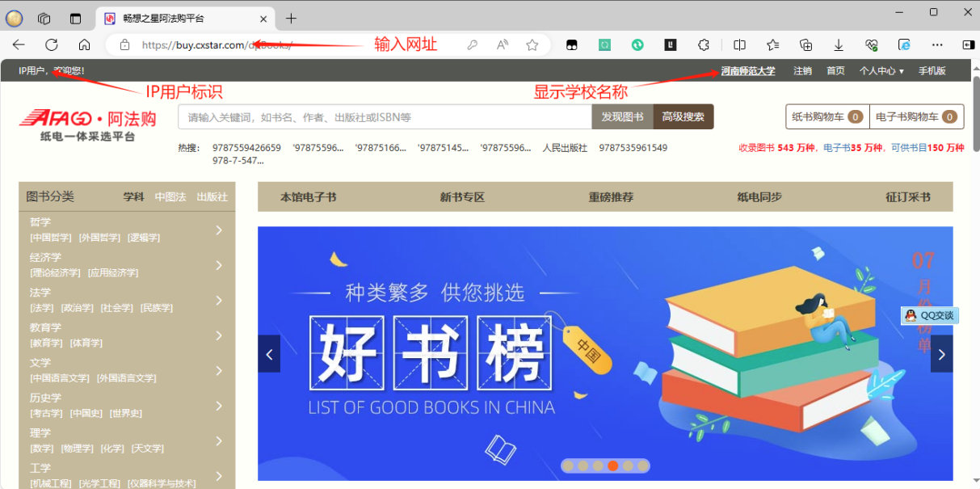Go to browser home via house icon
This screenshot has width=980, height=489.
(84, 45)
